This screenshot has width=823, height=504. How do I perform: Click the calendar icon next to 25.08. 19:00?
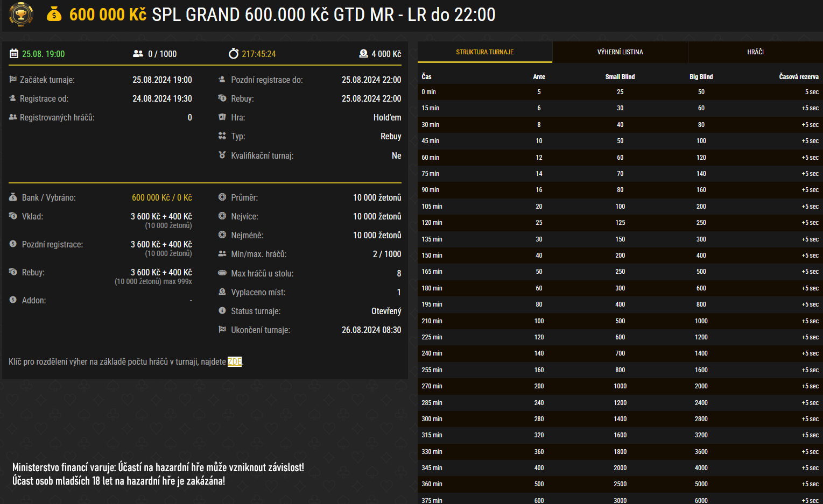pos(14,54)
